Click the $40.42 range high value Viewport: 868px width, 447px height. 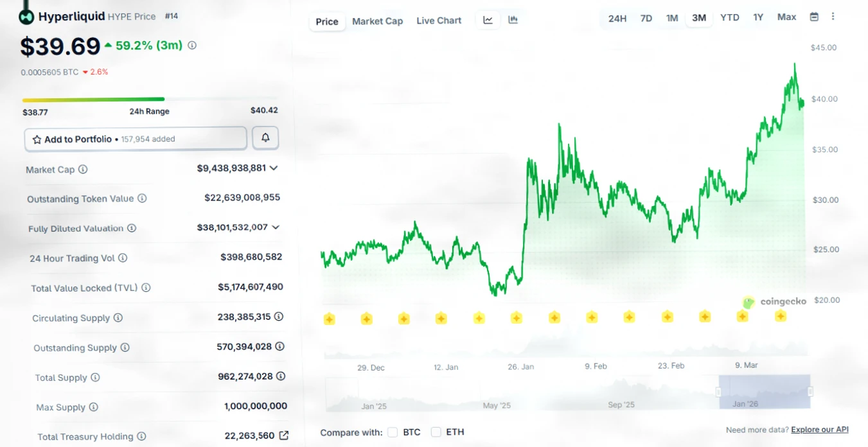coord(264,110)
